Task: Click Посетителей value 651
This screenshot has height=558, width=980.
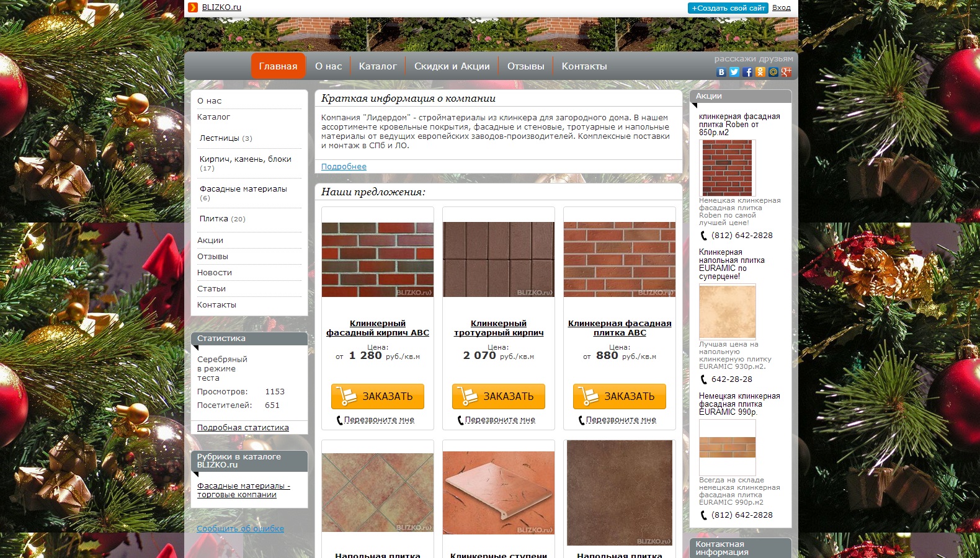Action: [272, 405]
